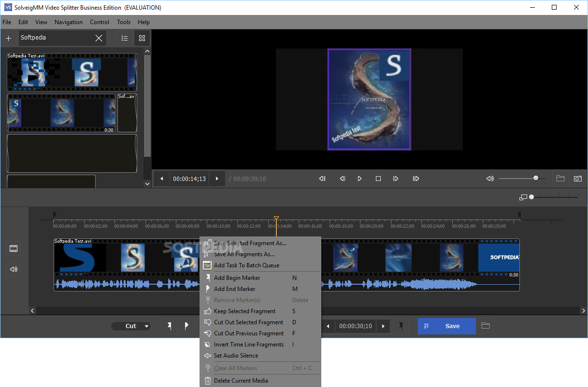Click the video preview image

coord(369,99)
